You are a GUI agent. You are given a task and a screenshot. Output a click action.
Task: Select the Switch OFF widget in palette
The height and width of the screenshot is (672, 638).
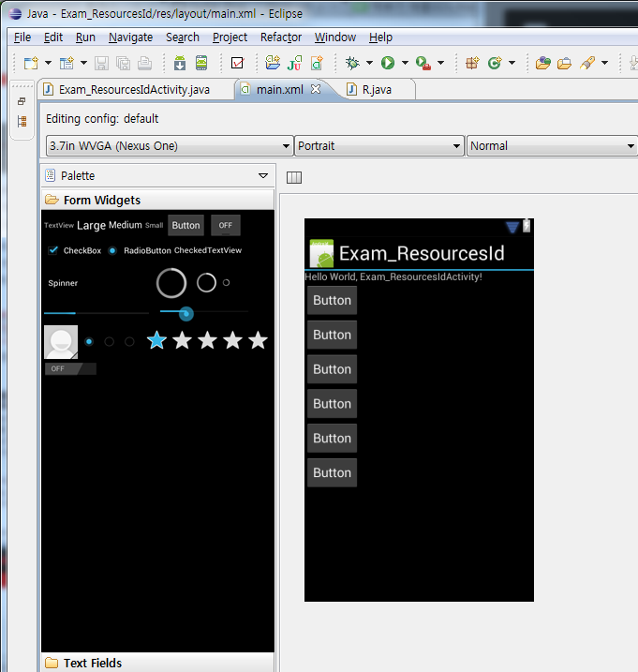(70, 368)
